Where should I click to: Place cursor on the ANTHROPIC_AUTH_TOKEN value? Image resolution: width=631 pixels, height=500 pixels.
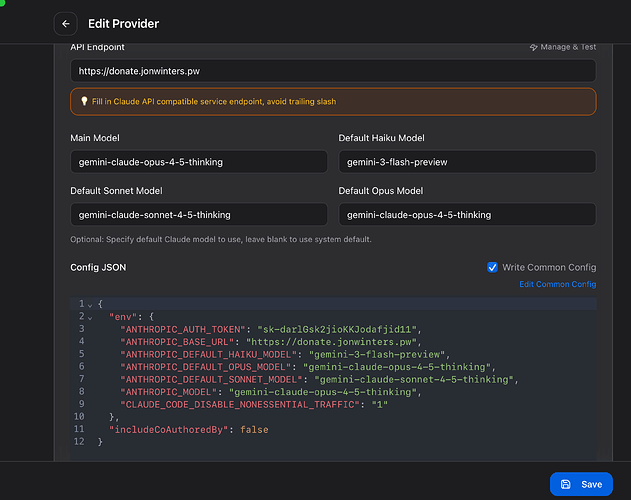tap(339, 329)
